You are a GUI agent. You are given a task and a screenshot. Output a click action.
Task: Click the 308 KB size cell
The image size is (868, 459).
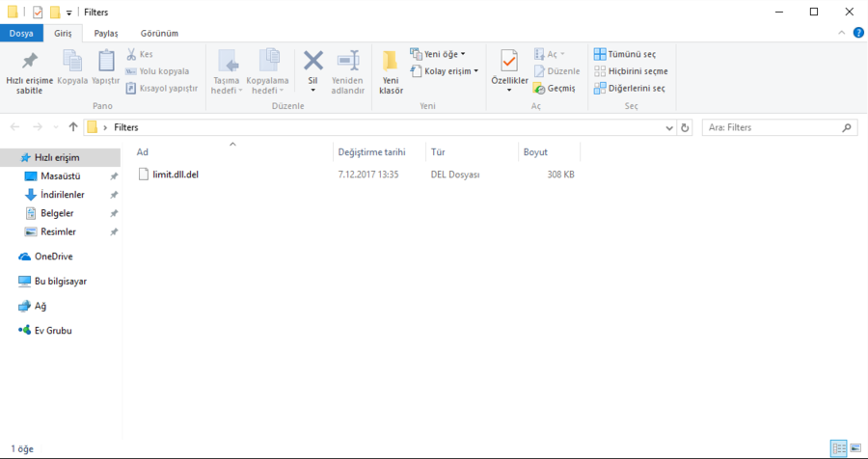tap(560, 175)
